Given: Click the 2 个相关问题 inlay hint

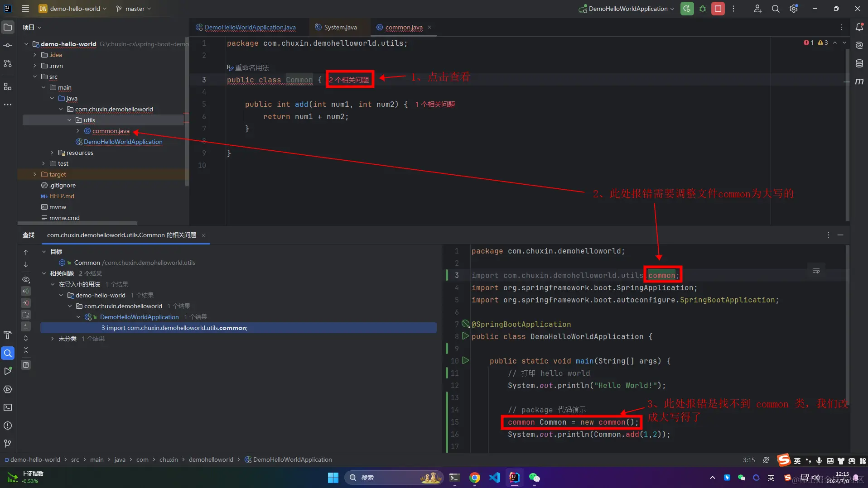Looking at the screenshot, I should pos(349,80).
